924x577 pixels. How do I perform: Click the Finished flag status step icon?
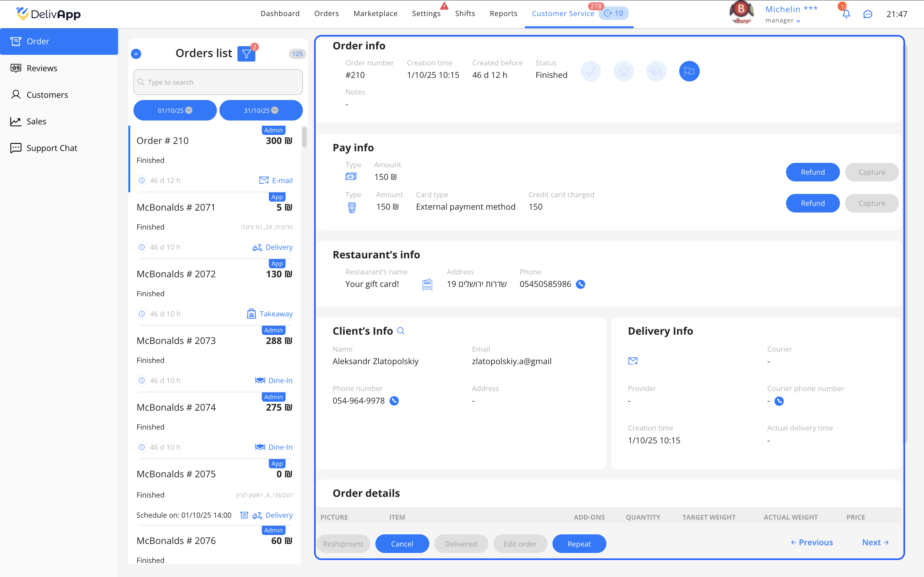coord(689,71)
